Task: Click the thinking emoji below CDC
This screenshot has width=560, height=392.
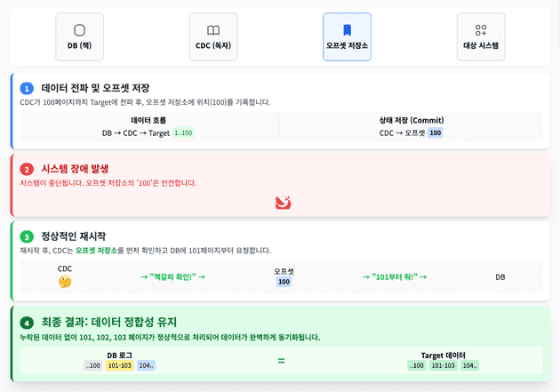Action: 65,282
